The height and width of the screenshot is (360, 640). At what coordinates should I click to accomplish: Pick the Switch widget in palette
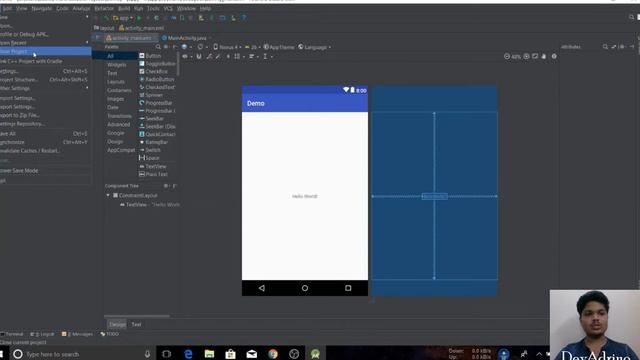click(150, 150)
